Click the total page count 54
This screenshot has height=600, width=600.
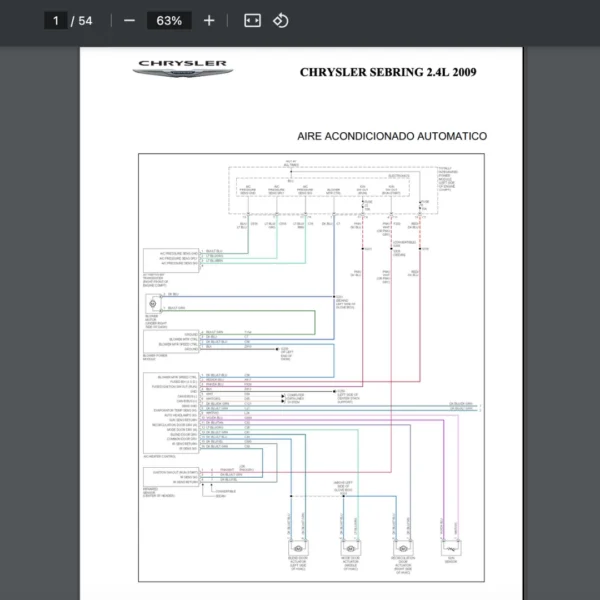[86, 20]
